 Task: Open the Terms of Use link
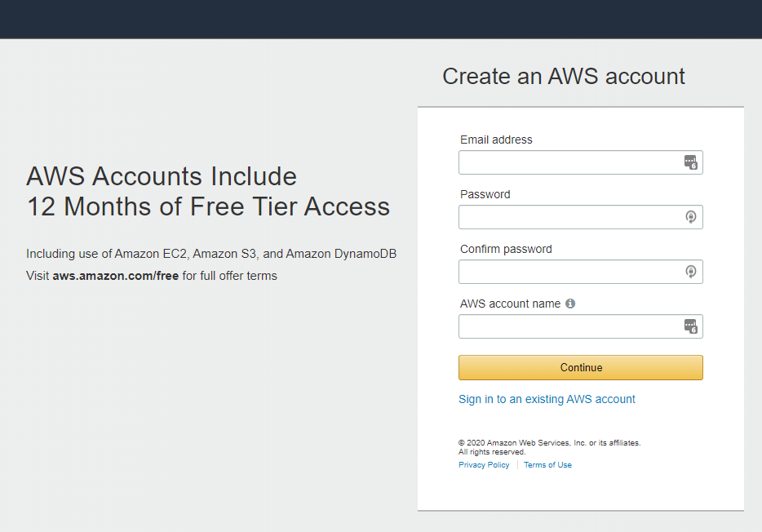click(x=547, y=465)
